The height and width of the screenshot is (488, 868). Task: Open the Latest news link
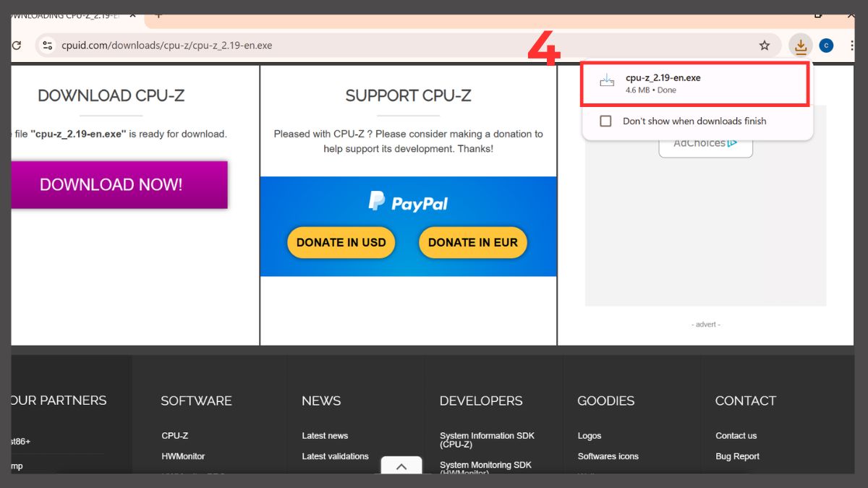(325, 436)
